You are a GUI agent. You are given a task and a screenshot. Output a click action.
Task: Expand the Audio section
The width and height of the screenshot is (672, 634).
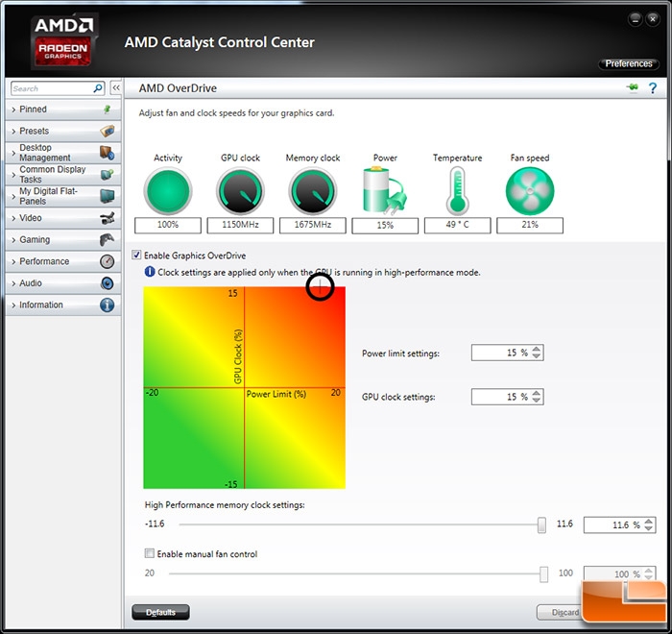coord(63,283)
